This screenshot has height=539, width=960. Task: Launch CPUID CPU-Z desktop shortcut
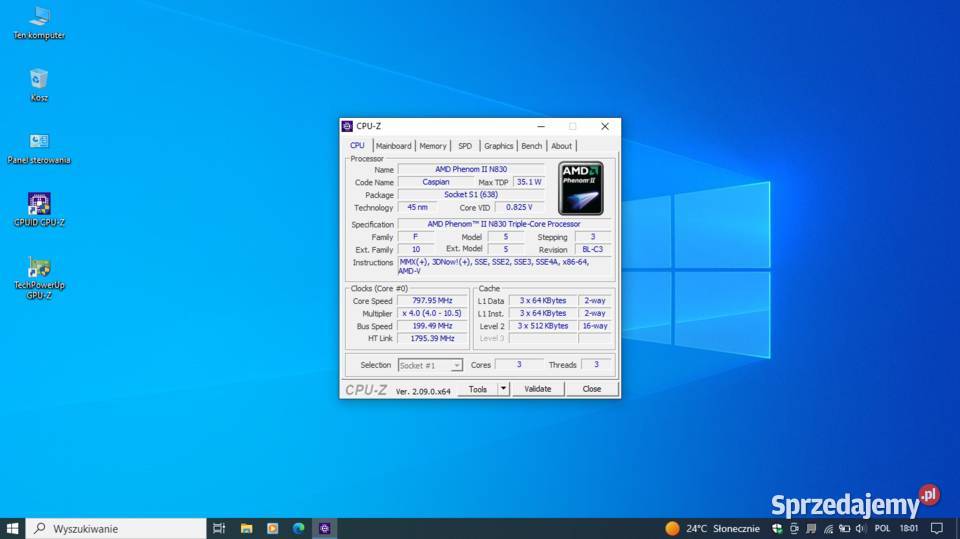[x=39, y=210]
